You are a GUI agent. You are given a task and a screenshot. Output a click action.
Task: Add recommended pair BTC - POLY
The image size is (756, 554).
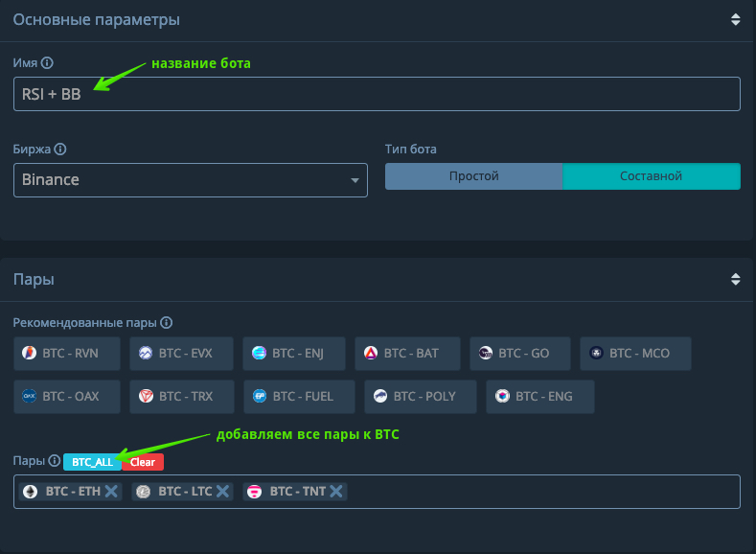[x=420, y=396]
